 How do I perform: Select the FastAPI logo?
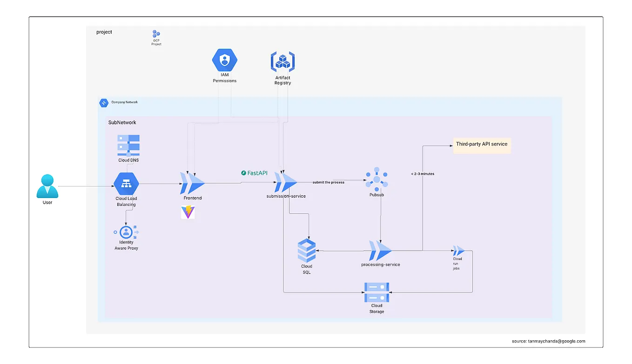[x=255, y=172]
